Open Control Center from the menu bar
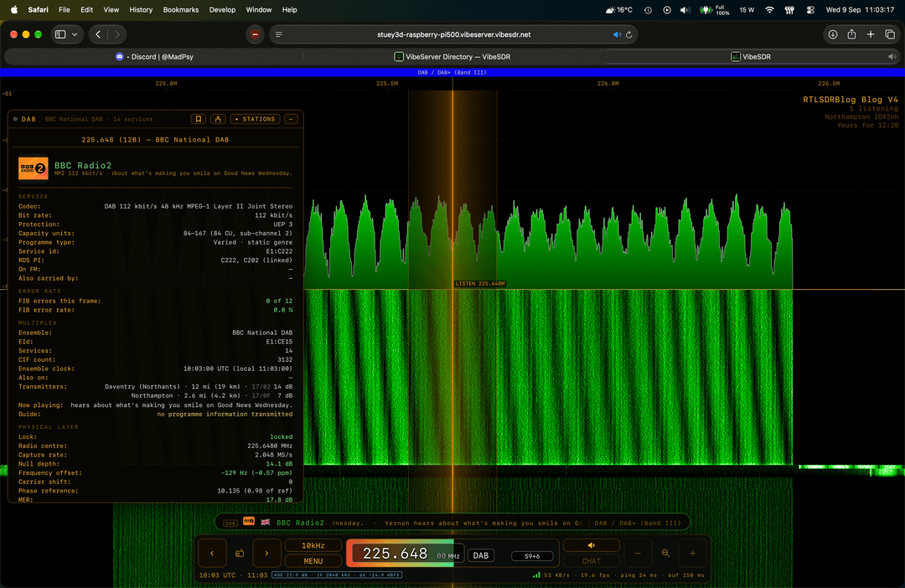This screenshot has height=588, width=905. pos(810,10)
